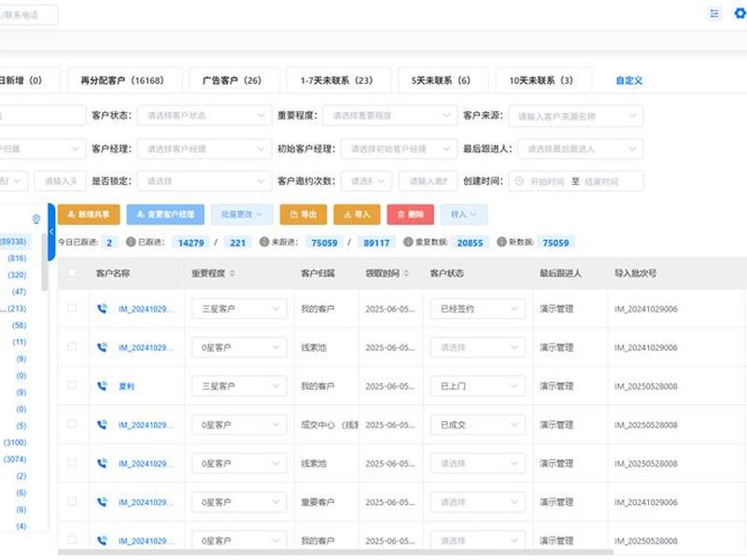This screenshot has height=560, width=747.
Task: Click the 创建时间 date range field
Action: [x=576, y=181]
